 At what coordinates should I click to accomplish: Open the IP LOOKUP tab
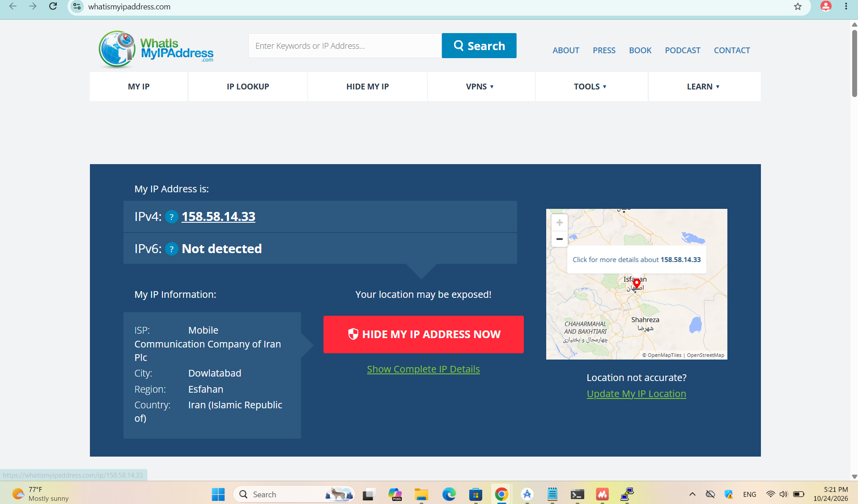(248, 87)
